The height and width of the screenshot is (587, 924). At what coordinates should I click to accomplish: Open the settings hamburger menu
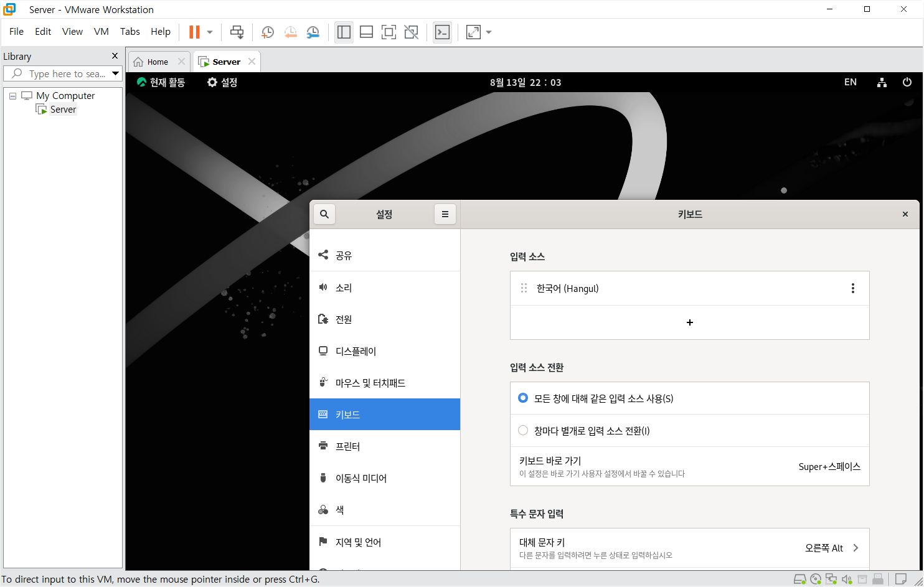pyautogui.click(x=445, y=214)
